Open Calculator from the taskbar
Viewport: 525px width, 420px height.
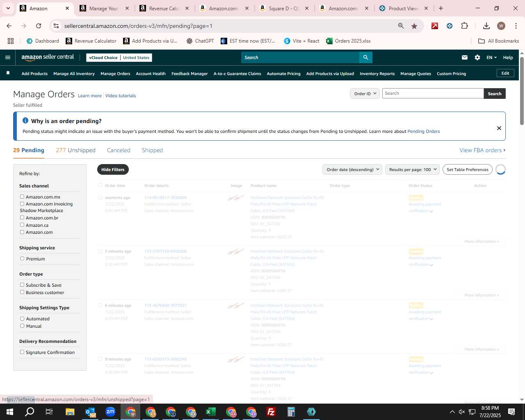291,412
